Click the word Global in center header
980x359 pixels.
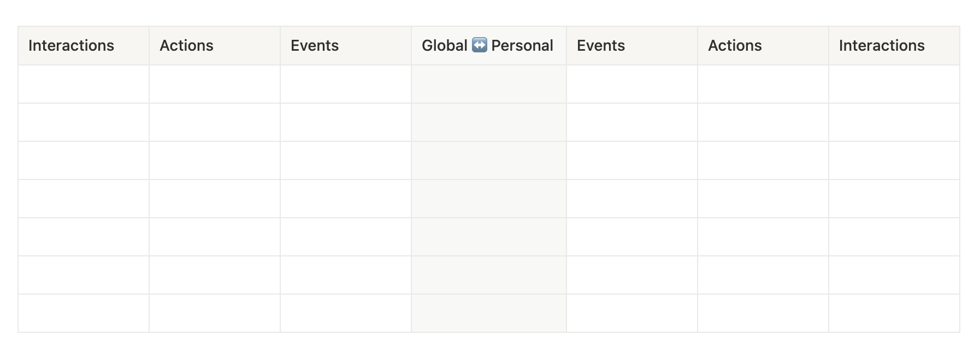click(444, 46)
